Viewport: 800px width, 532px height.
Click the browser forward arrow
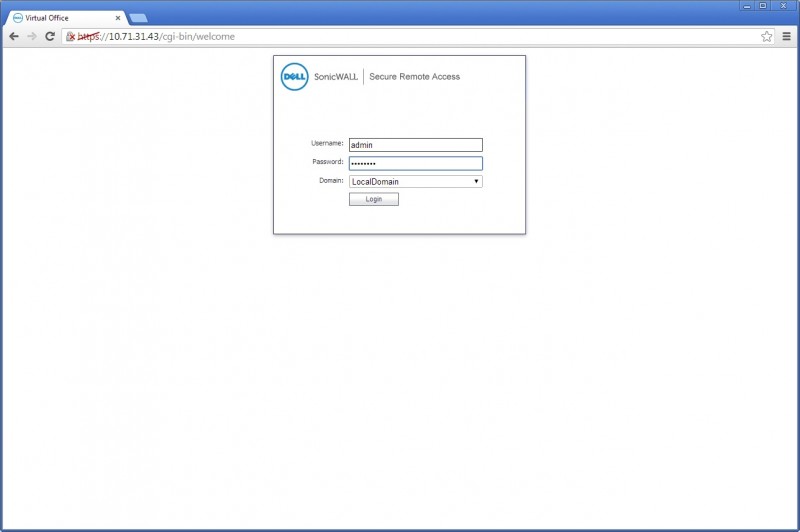point(32,36)
